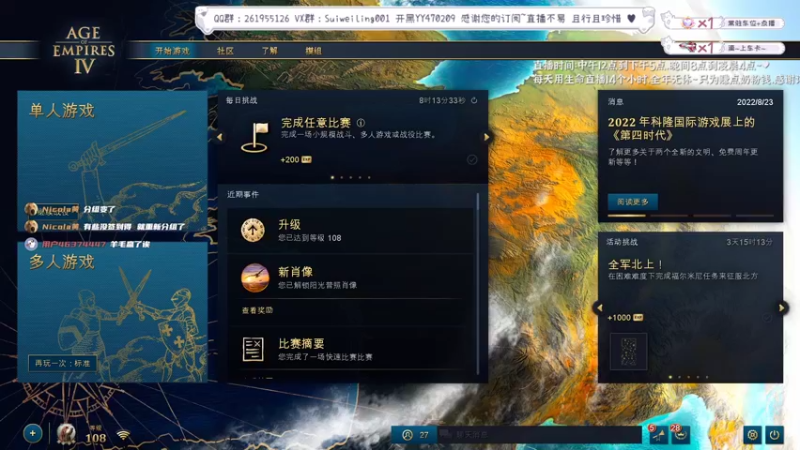Click the 阅读更多 button in news panel
Viewport: 800px width, 450px height.
[633, 202]
